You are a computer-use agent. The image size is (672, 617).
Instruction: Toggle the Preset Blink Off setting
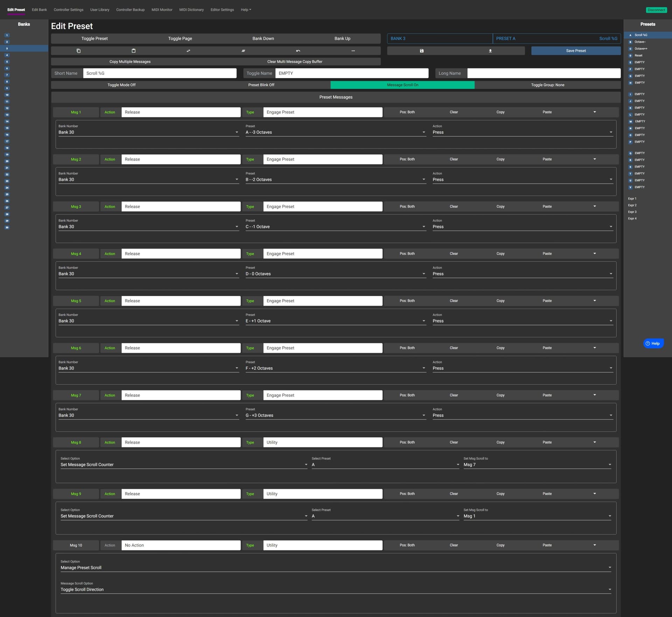261,85
